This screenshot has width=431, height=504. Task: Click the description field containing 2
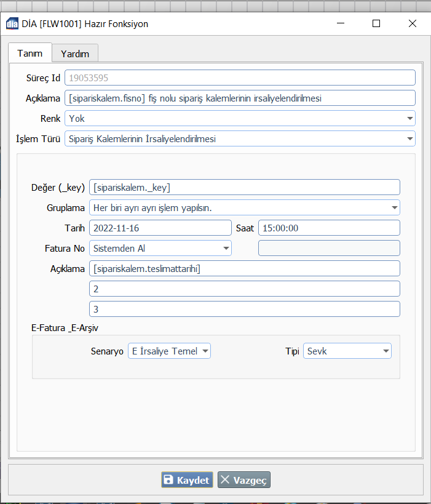tap(244, 289)
